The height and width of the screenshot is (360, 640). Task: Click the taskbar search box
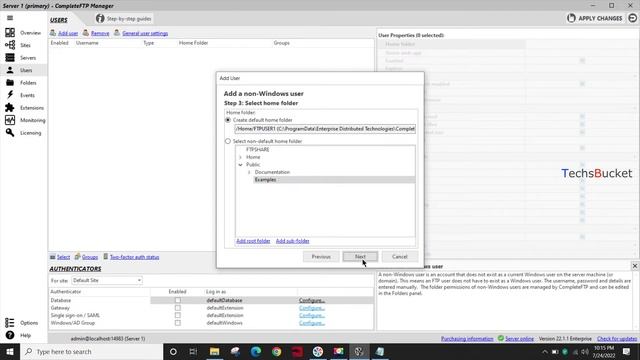91,351
